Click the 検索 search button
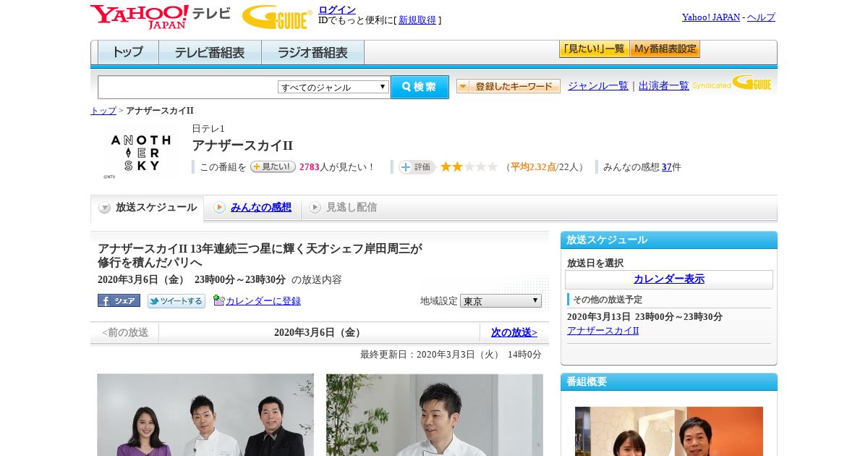Viewport: 868px width, 456px height. (x=420, y=87)
